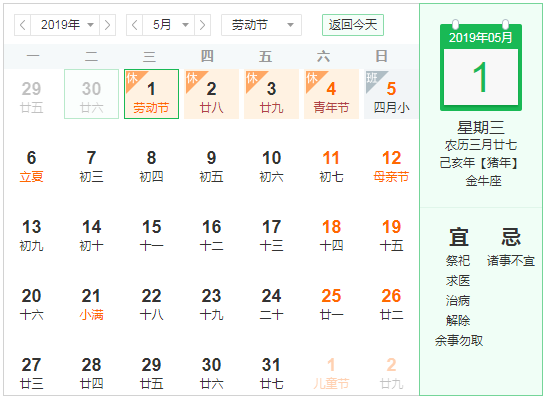Select May 31 廿七
543x397 pixels.
[x=271, y=373]
